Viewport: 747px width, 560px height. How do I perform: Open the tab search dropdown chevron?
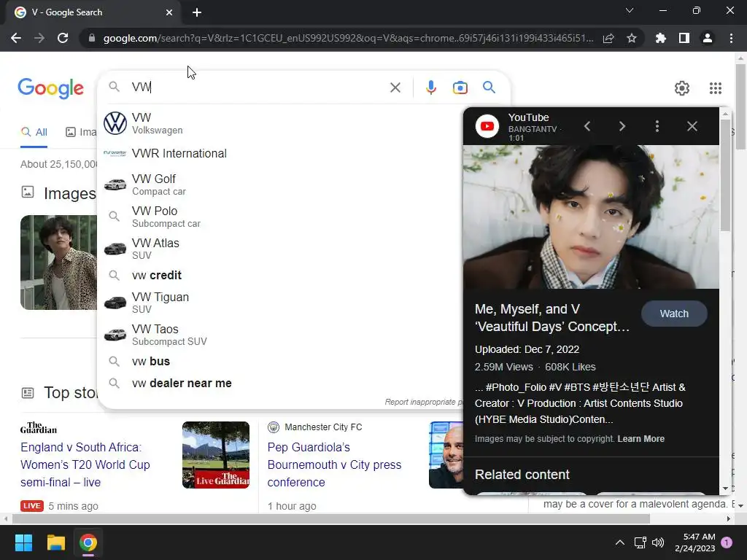click(630, 10)
